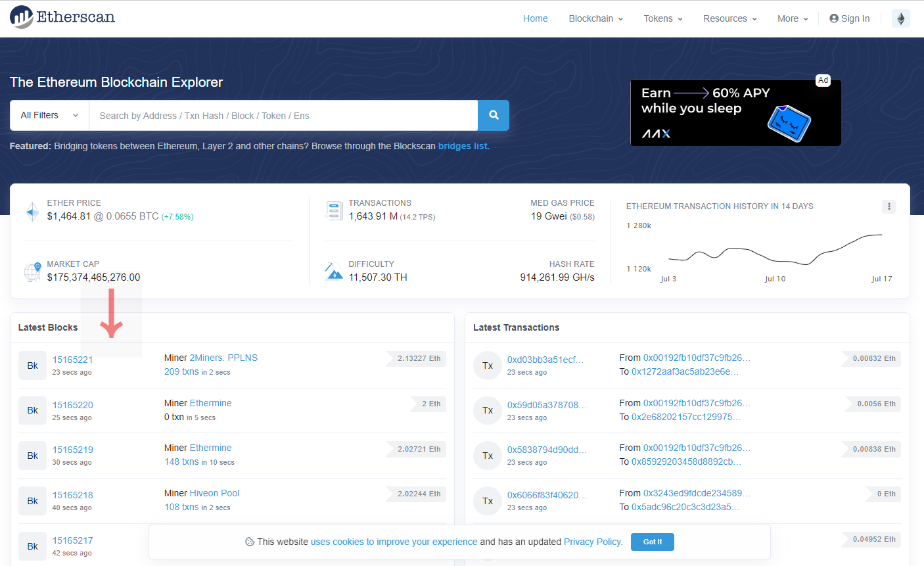Open uses cookies to improve your experience link
The image size is (924, 566).
394,542
